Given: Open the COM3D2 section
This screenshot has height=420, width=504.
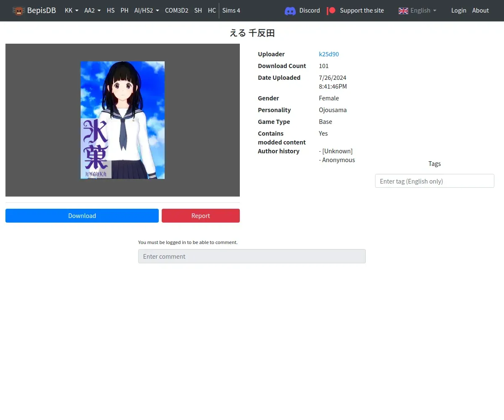Looking at the screenshot, I should [x=176, y=10].
